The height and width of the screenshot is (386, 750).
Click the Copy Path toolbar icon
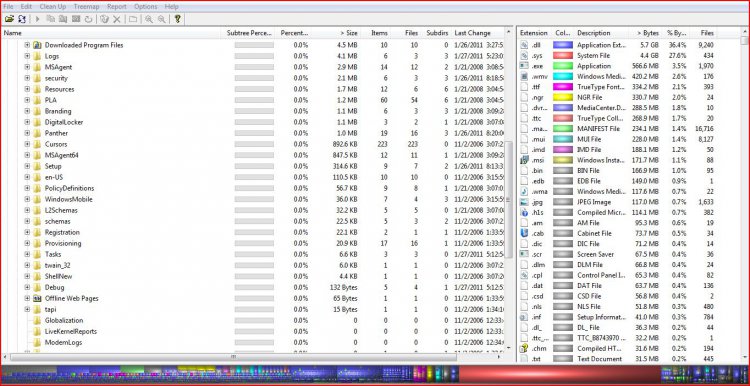point(50,19)
